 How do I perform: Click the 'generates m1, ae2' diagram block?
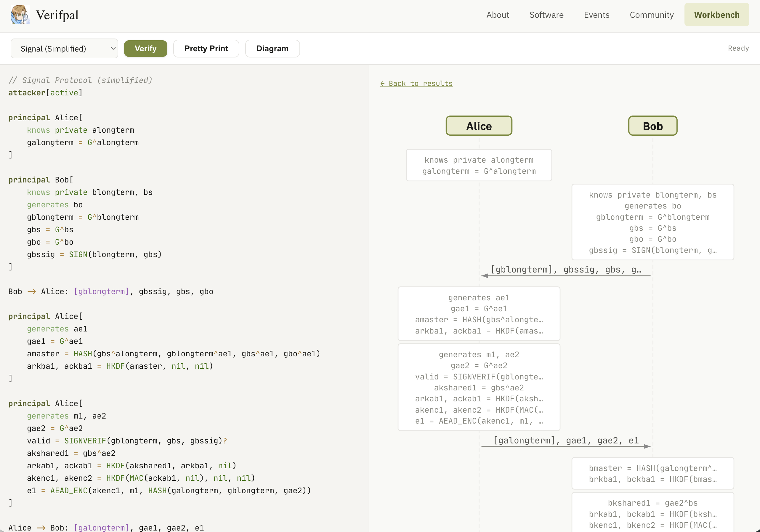click(479, 387)
